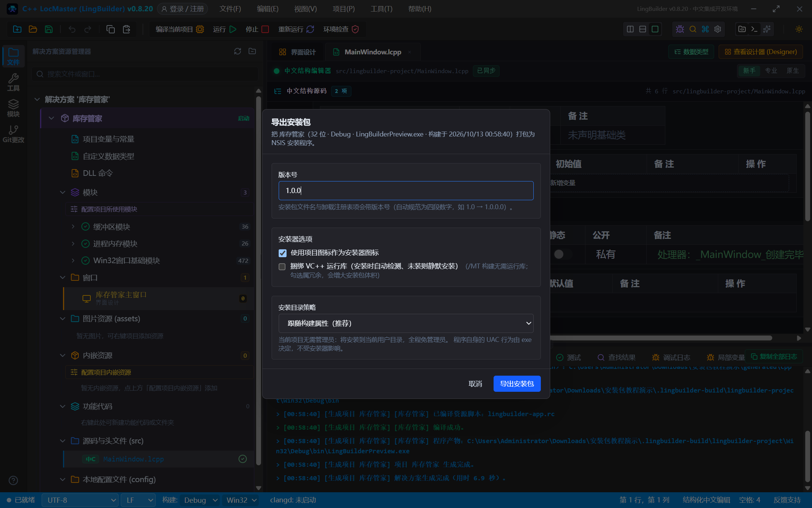Open the Git更改 sidebar panel
812x508 pixels.
[14, 134]
